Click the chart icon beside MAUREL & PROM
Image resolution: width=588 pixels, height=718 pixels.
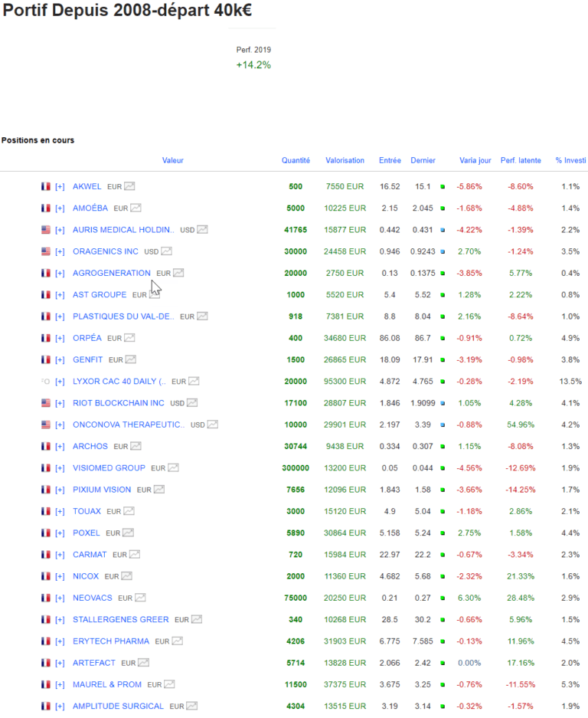[x=169, y=684]
